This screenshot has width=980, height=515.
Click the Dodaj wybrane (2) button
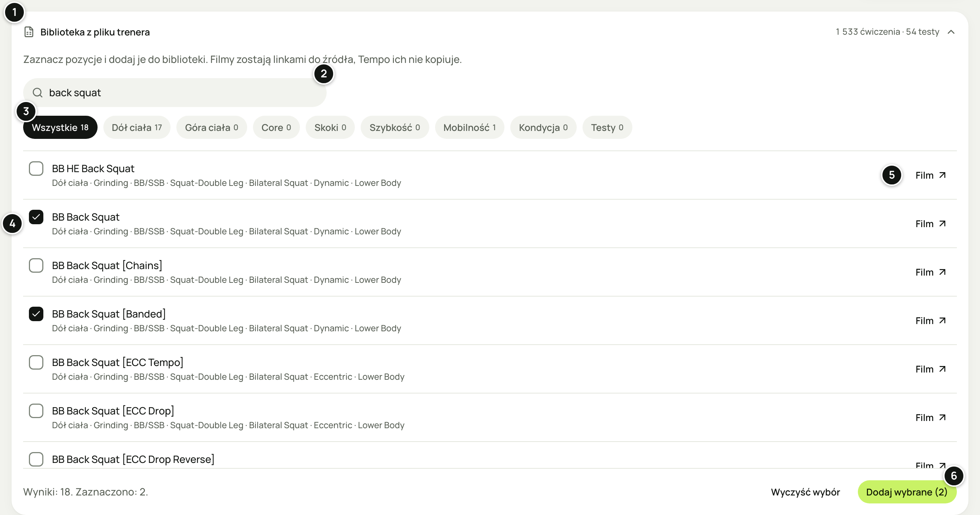(x=907, y=492)
